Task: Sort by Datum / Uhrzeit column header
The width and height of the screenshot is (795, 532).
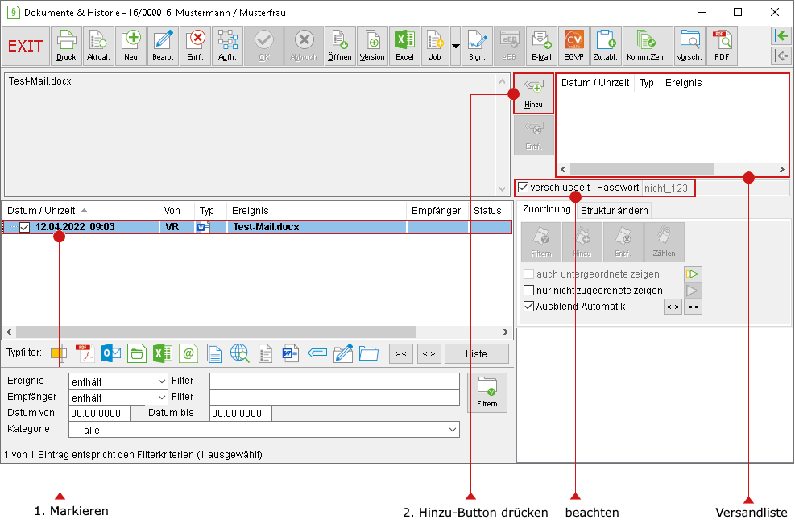Action: click(x=80, y=211)
